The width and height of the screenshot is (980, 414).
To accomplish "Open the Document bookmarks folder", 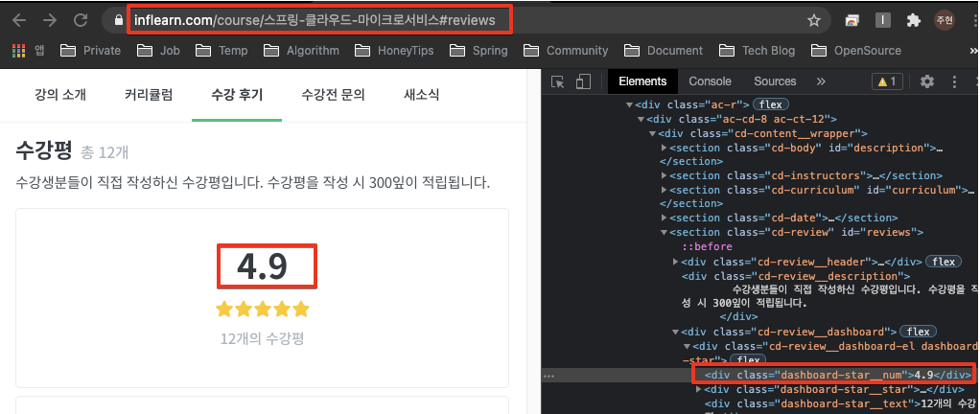I will [x=664, y=51].
